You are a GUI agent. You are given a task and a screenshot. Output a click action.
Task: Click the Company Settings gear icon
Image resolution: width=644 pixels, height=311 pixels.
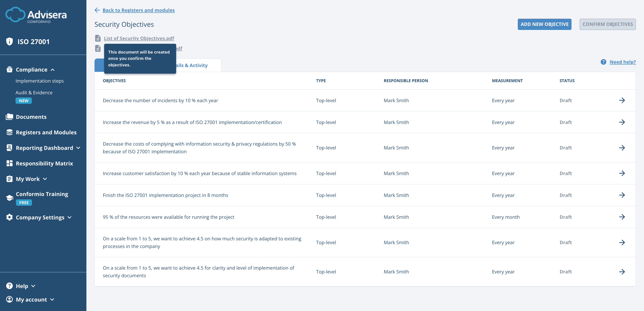[9, 217]
